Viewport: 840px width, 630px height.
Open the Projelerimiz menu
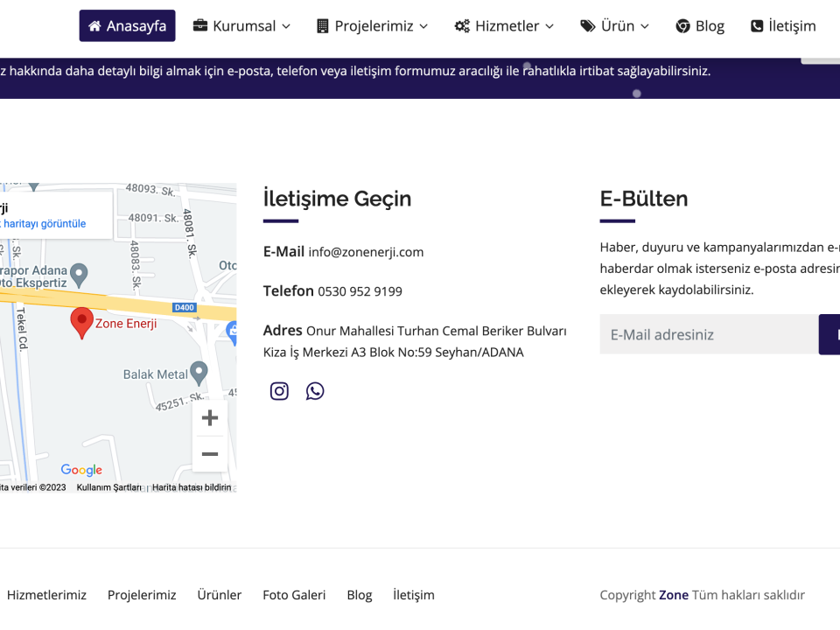(x=373, y=25)
